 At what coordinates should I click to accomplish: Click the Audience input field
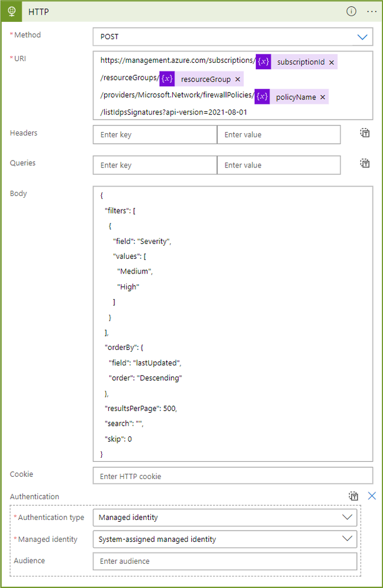(225, 561)
